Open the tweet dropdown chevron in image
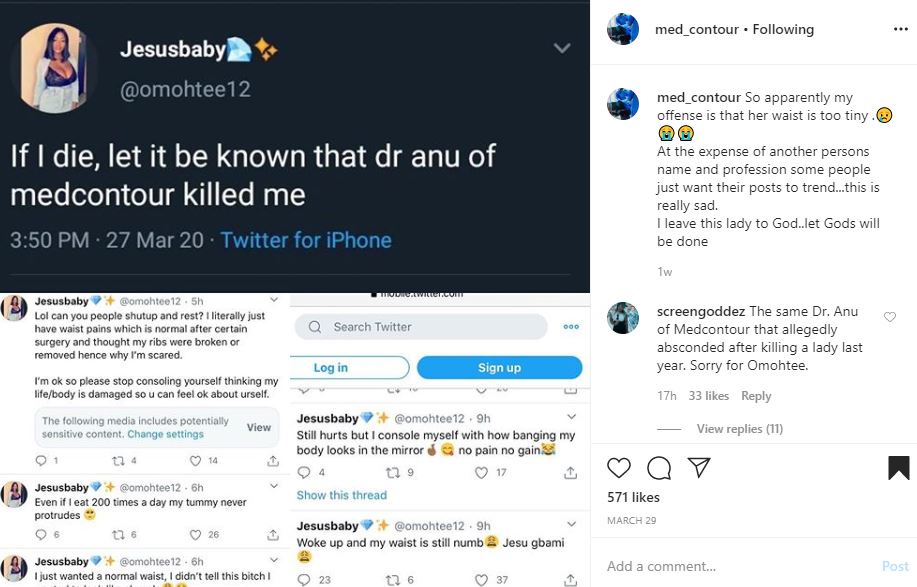This screenshot has height=587, width=917. point(562,48)
